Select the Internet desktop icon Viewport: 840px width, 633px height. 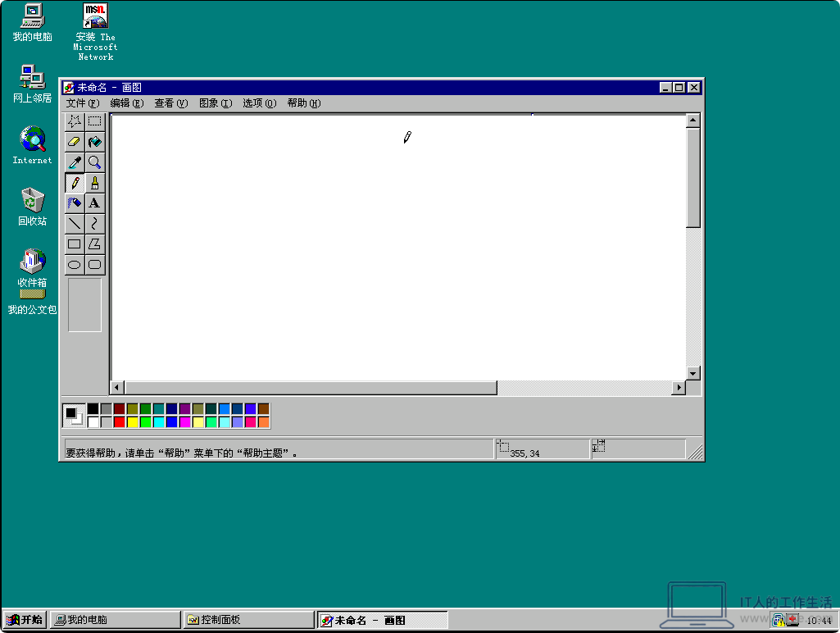(32, 145)
